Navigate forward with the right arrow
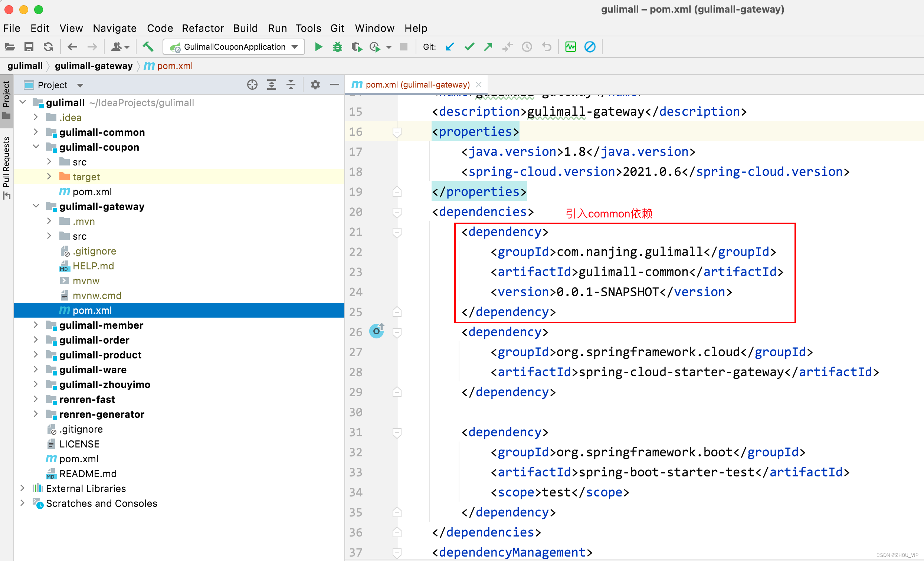 92,47
